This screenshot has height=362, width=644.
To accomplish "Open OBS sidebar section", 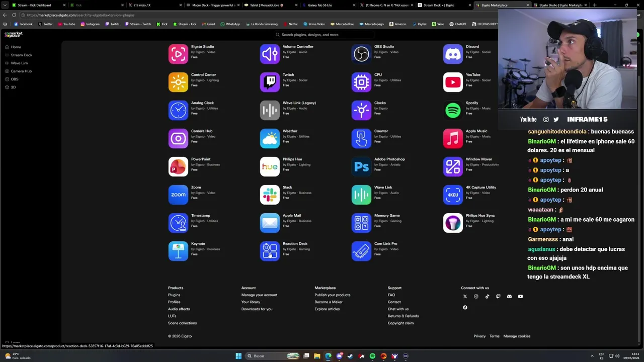I will coord(12,79).
